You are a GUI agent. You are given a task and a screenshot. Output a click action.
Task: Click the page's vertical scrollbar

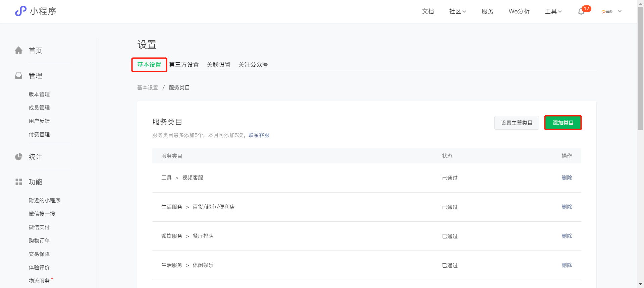click(x=640, y=67)
